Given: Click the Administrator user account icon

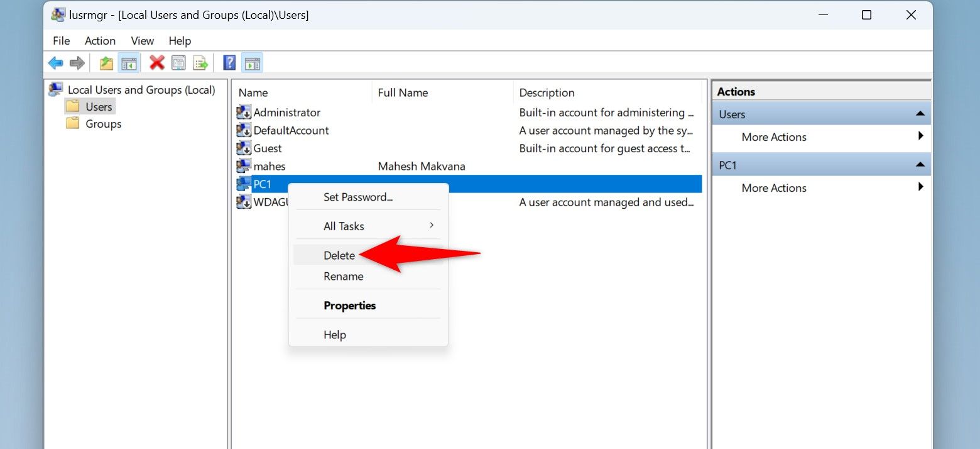Looking at the screenshot, I should pos(244,113).
